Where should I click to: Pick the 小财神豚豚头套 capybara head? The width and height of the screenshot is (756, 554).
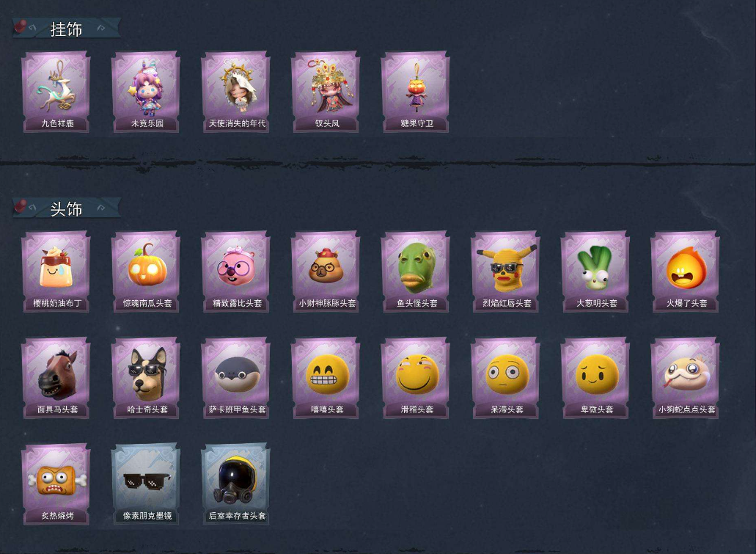(x=326, y=271)
